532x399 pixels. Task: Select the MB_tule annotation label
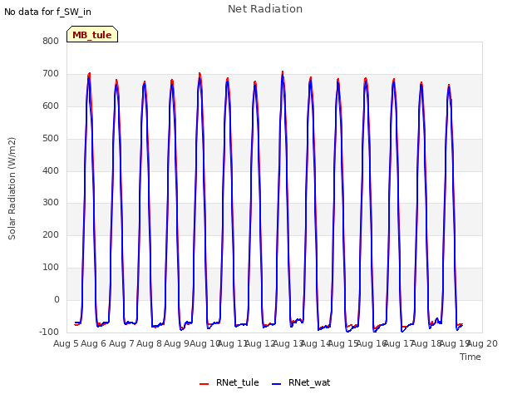pos(92,35)
